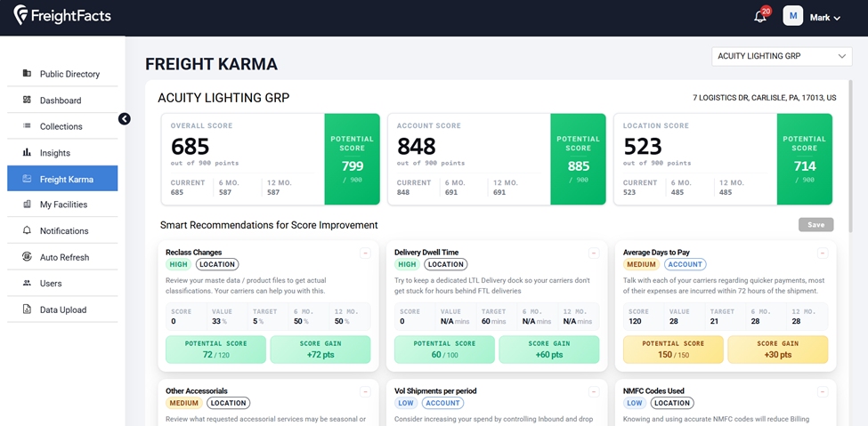The image size is (868, 426).
Task: Click Average Days to Pay score gain +30 pts
Action: tap(778, 350)
